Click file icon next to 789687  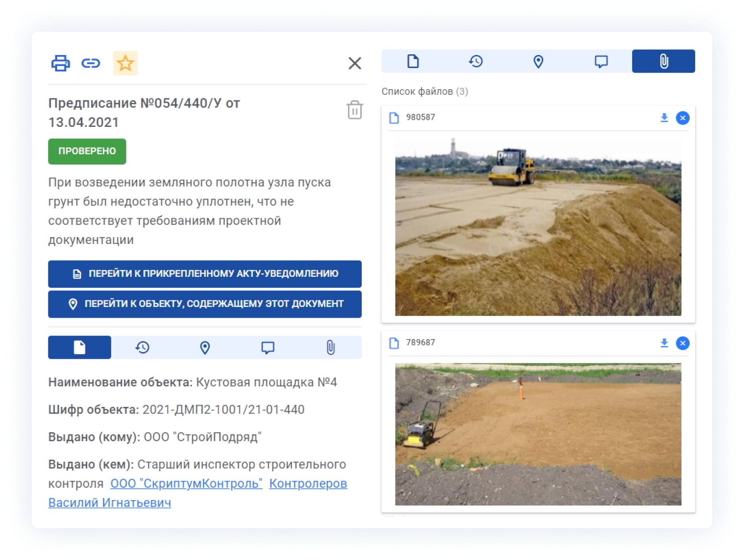click(x=394, y=343)
